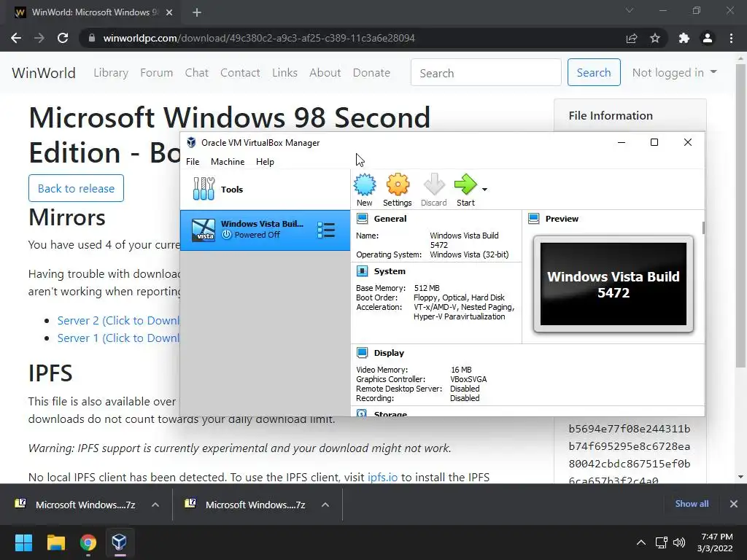Click the Storage section icon
Image resolution: width=747 pixels, height=560 pixels.
(x=362, y=413)
